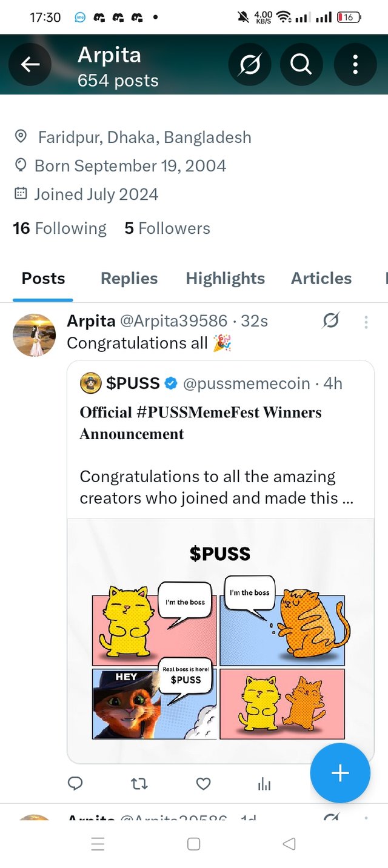Viewport: 388px width, 868px height.
Task: Repost the Congratulations post
Action: (x=139, y=784)
